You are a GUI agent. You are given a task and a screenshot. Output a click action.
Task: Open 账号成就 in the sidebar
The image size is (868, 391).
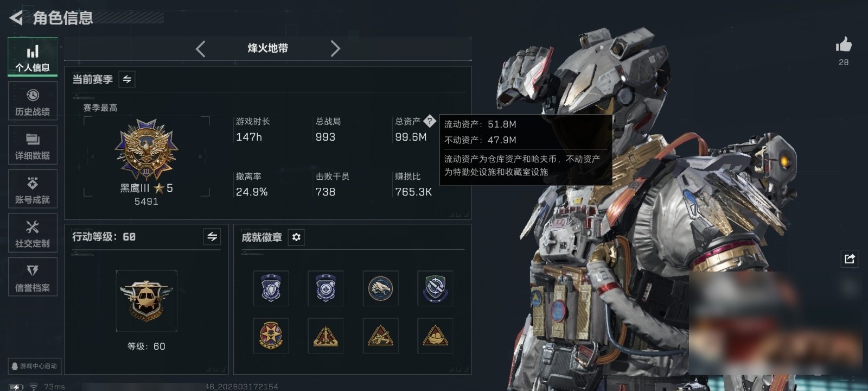click(33, 189)
